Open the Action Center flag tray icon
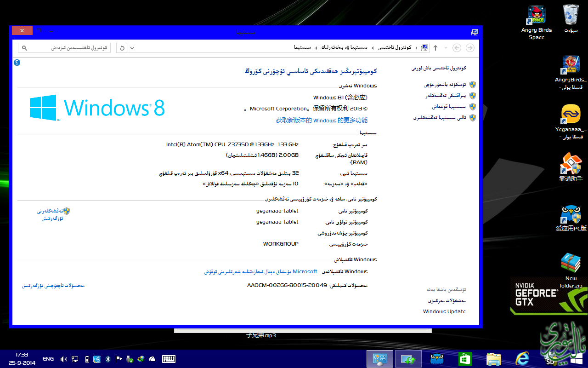 coord(119,359)
